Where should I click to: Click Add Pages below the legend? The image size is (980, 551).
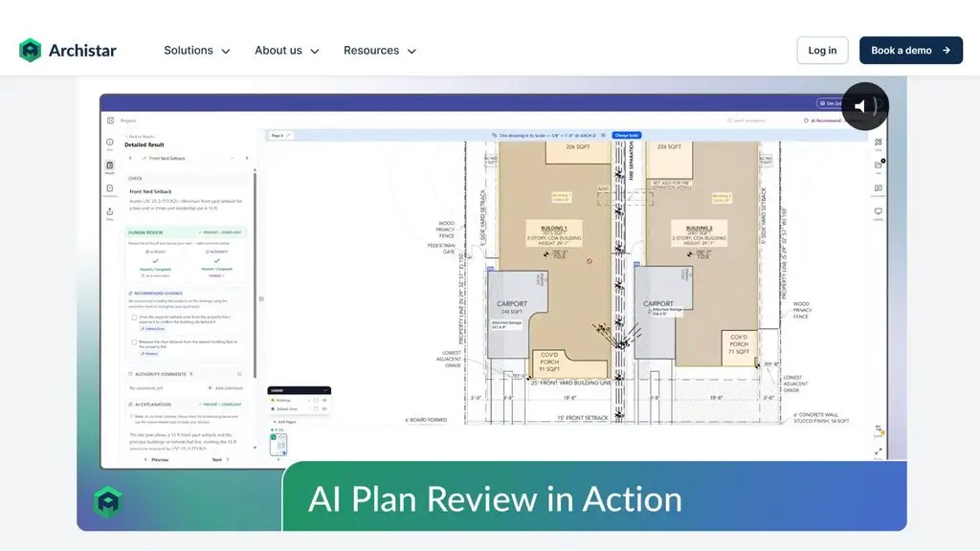285,422
